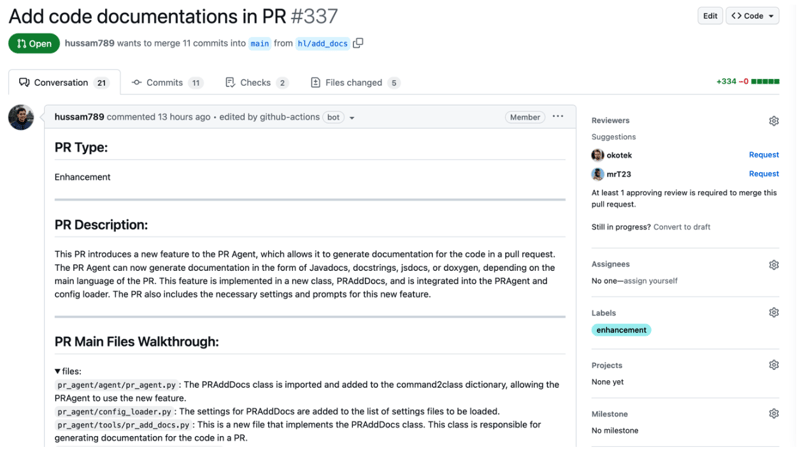Select the enhancement label badge
Image resolution: width=800 pixels, height=459 pixels.
click(621, 330)
